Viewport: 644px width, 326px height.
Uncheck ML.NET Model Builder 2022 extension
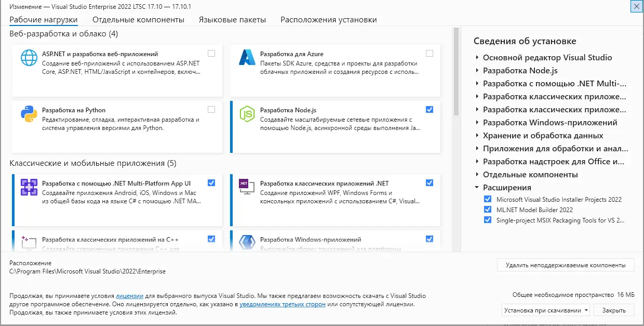point(487,210)
